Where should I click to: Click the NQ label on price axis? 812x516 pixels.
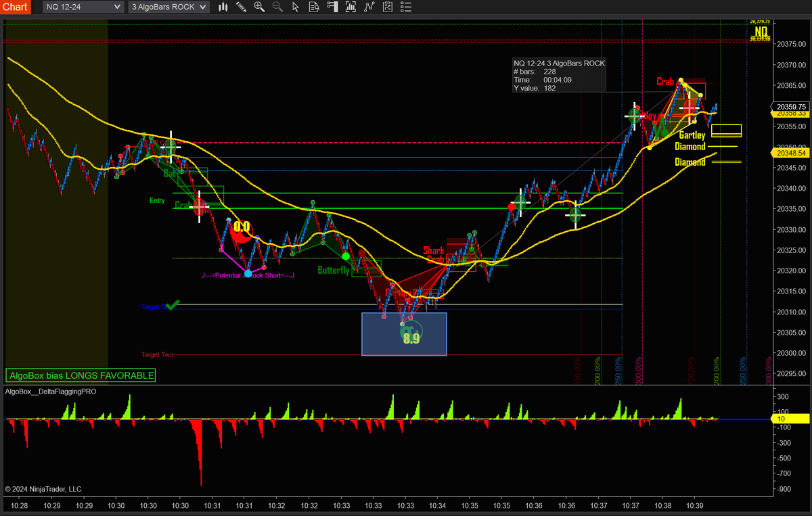coord(762,31)
